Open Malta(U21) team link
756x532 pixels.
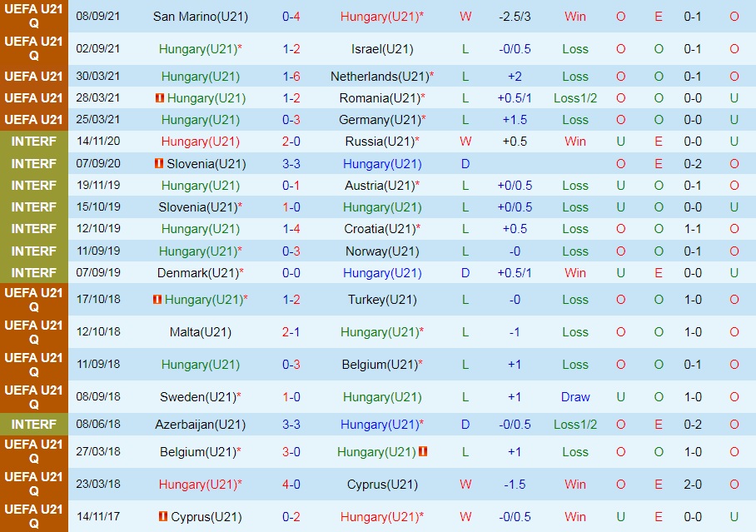[x=201, y=332]
